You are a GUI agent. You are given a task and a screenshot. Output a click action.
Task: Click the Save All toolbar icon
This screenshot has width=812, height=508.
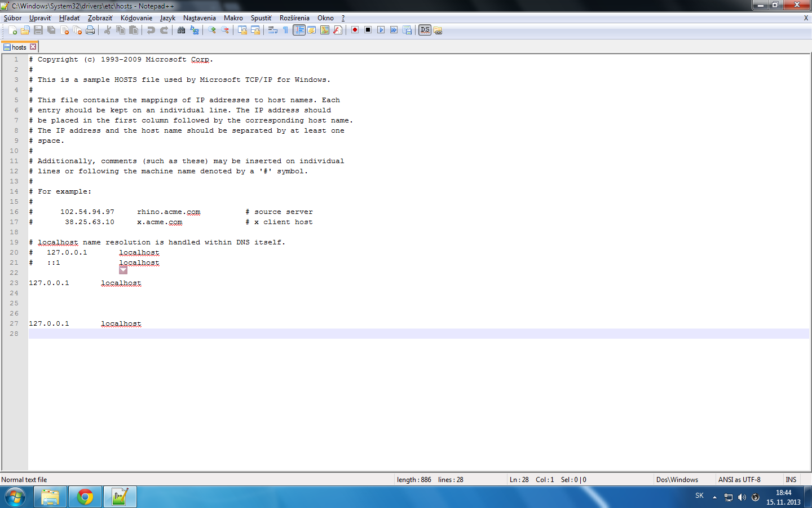coord(51,30)
